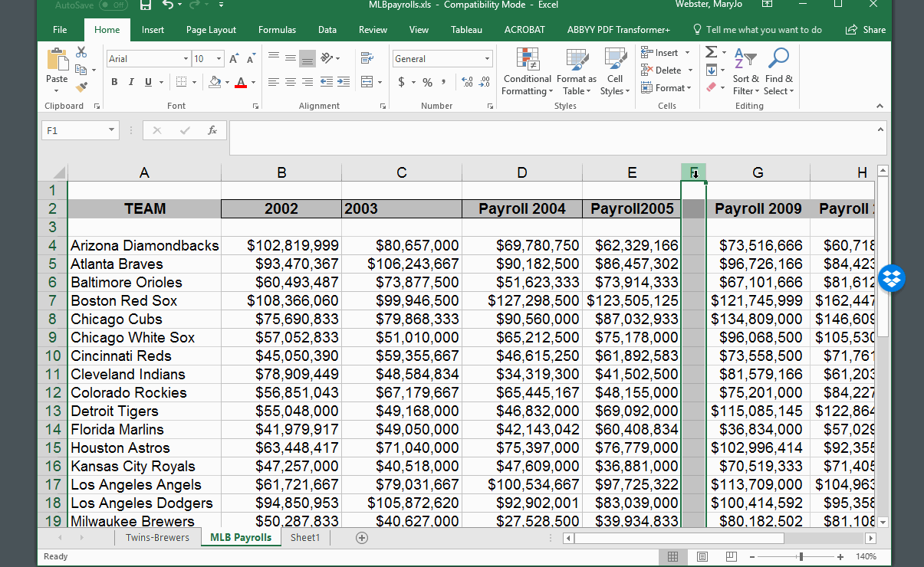Click Delete in the Cells group
The height and width of the screenshot is (567, 924).
pos(666,70)
